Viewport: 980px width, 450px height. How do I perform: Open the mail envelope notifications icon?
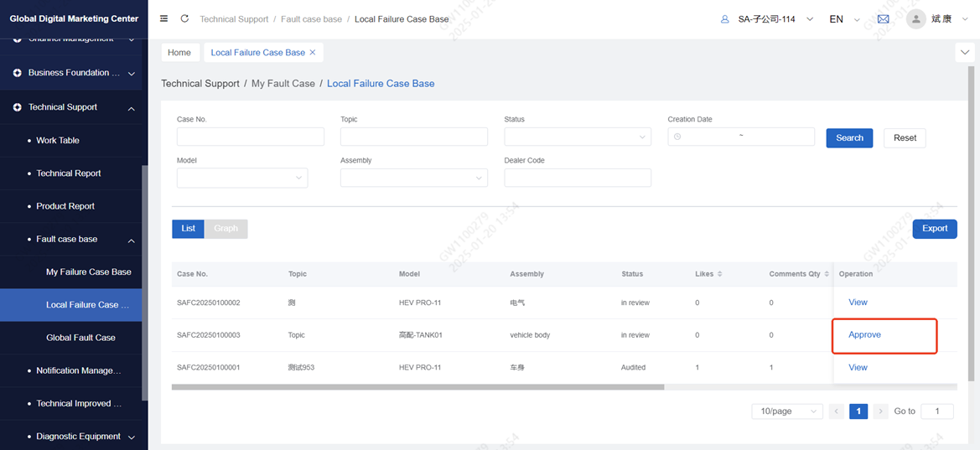[883, 19]
